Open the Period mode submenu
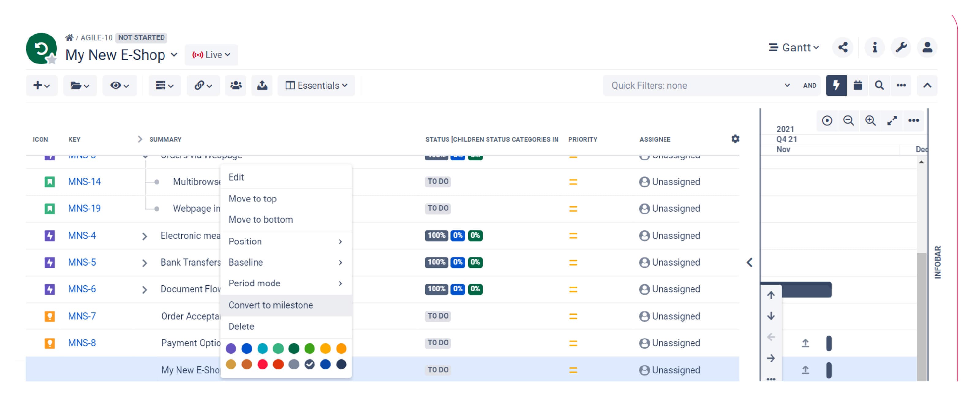980x396 pixels. tap(286, 283)
